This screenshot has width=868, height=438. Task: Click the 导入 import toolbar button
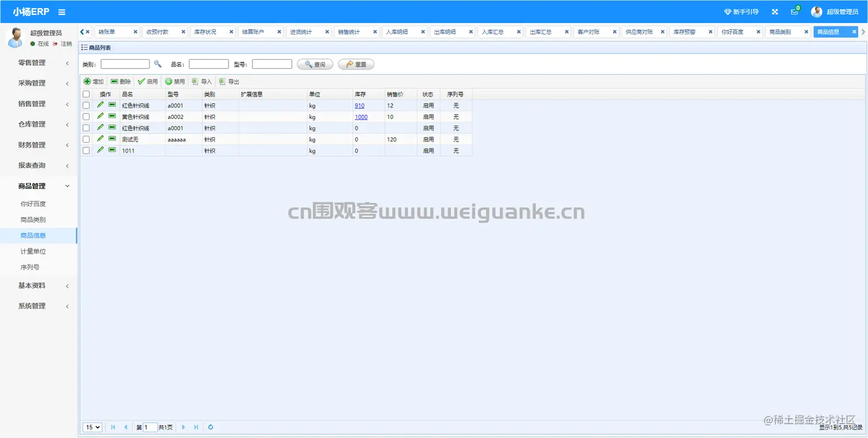[x=202, y=82]
